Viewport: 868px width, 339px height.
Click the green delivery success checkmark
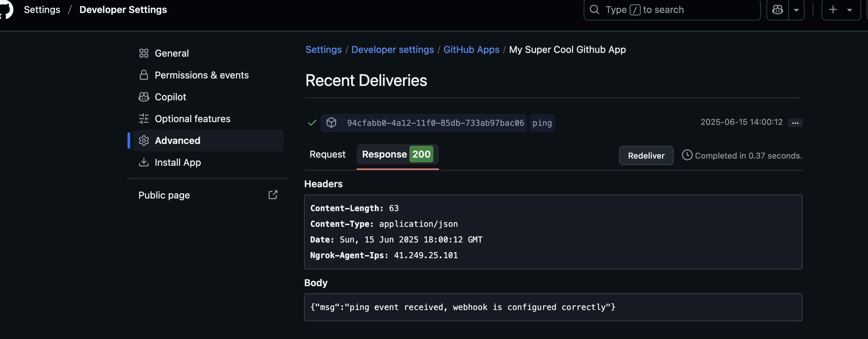point(311,122)
